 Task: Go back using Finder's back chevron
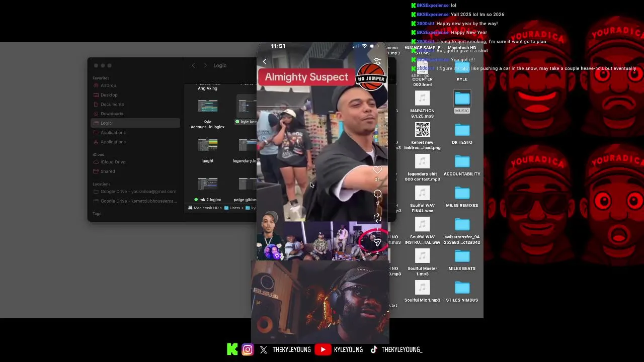pos(193,65)
